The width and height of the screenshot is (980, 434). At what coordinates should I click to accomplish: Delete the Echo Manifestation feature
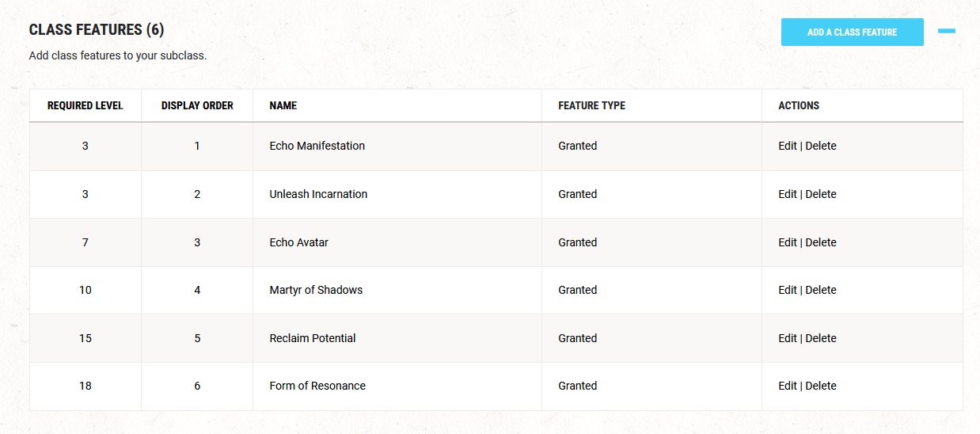[821, 146]
